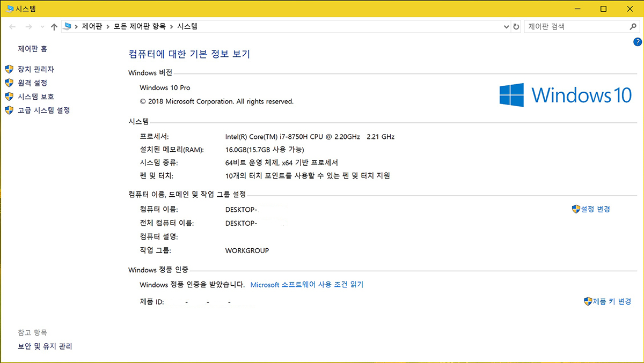This screenshot has height=363, width=644.
Task: Expand chevron after 제어판 breadcrumb
Action: pyautogui.click(x=108, y=26)
